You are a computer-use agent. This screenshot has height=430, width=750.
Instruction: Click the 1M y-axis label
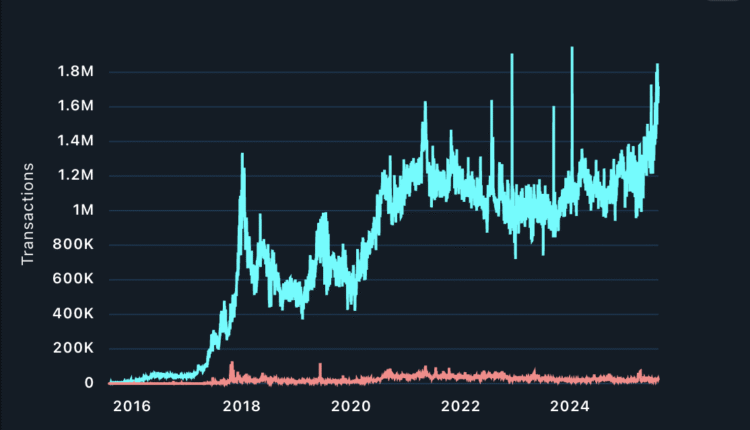coord(84,210)
